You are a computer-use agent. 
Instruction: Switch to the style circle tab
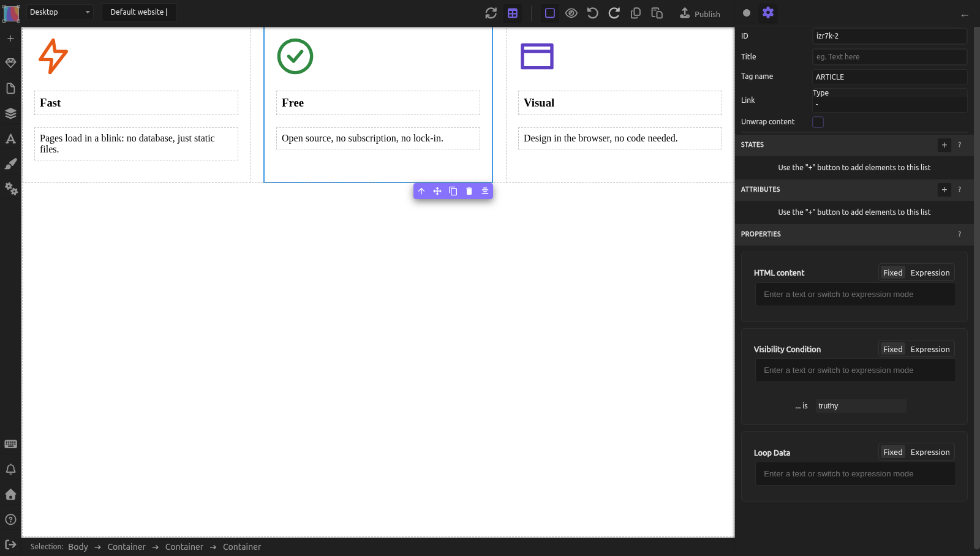click(747, 12)
